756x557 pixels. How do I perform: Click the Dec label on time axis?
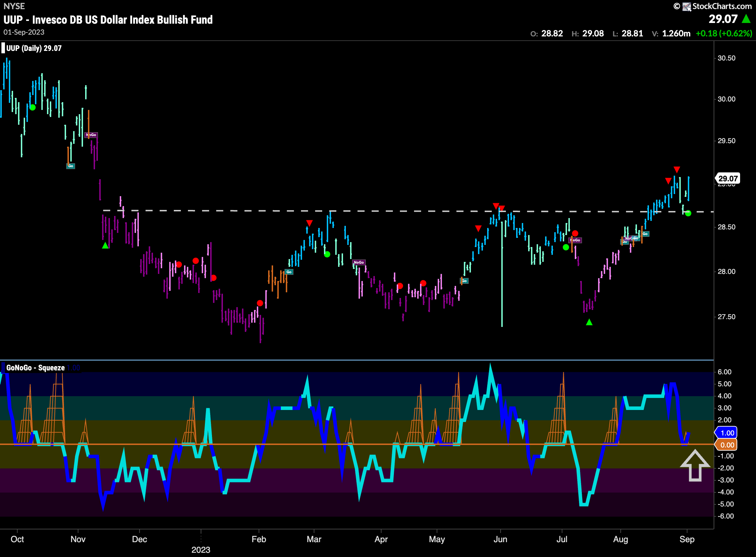click(140, 539)
